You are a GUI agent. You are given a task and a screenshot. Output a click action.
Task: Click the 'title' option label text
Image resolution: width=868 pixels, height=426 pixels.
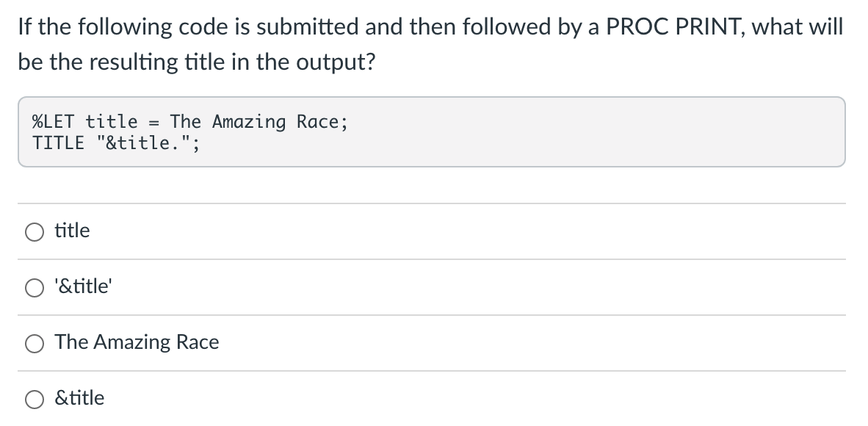click(x=72, y=231)
